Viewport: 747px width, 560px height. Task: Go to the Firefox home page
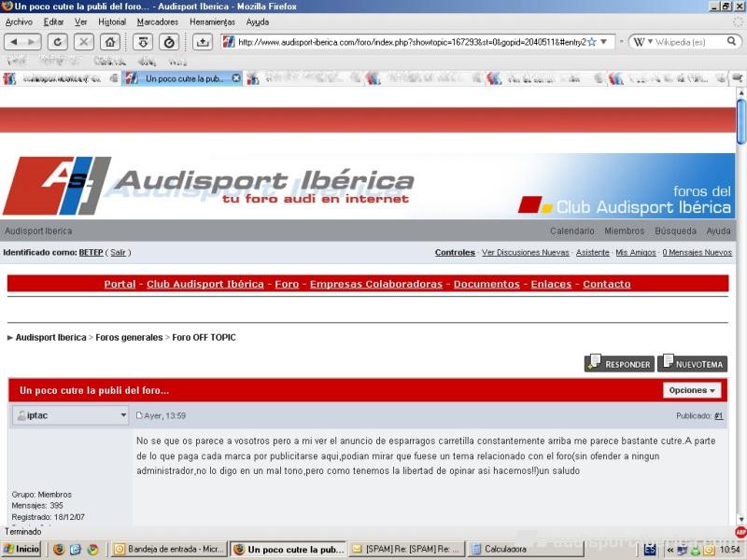pyautogui.click(x=110, y=42)
